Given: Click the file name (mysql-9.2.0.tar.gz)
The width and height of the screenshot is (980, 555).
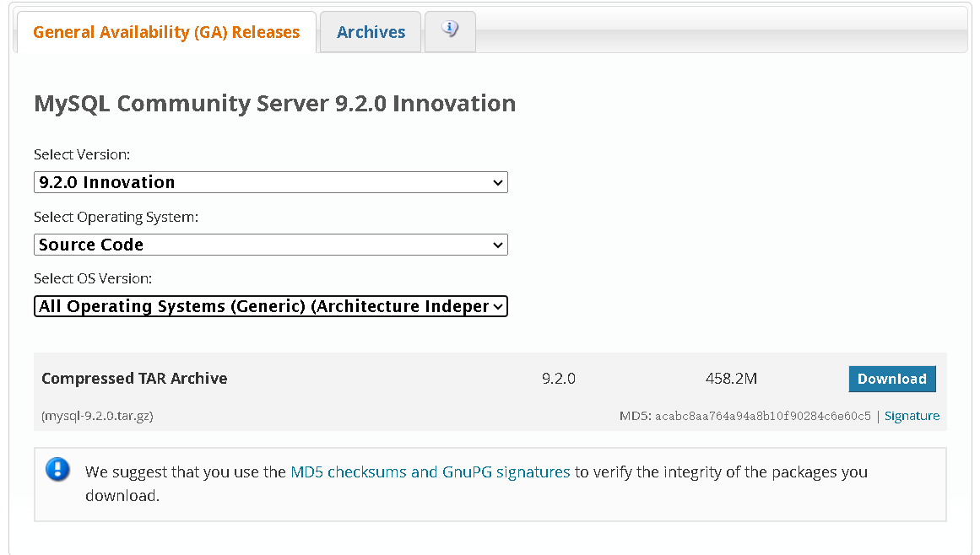Looking at the screenshot, I should (x=98, y=416).
